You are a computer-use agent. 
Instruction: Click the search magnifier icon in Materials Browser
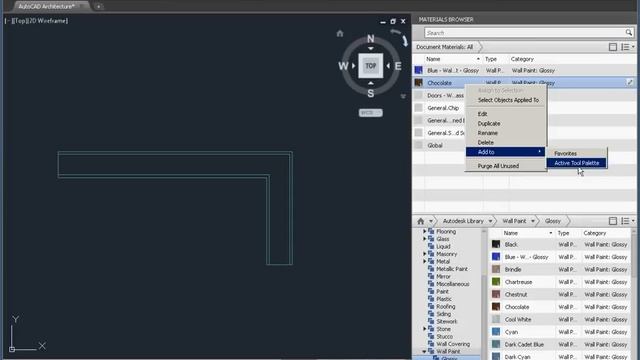tap(629, 33)
